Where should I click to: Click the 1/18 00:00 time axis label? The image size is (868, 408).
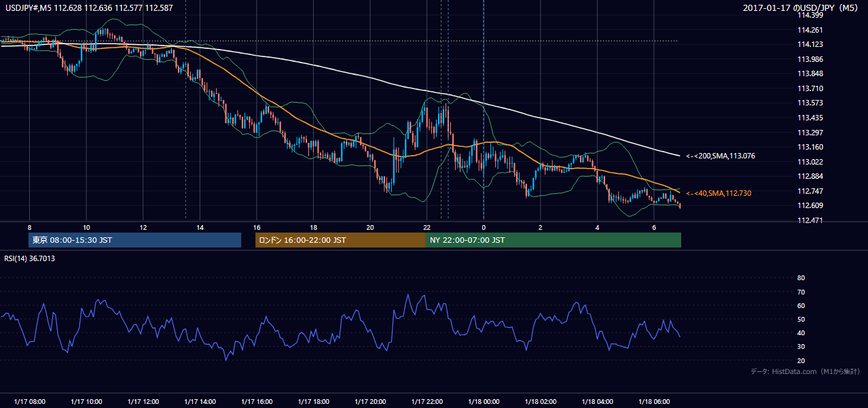tap(483, 401)
